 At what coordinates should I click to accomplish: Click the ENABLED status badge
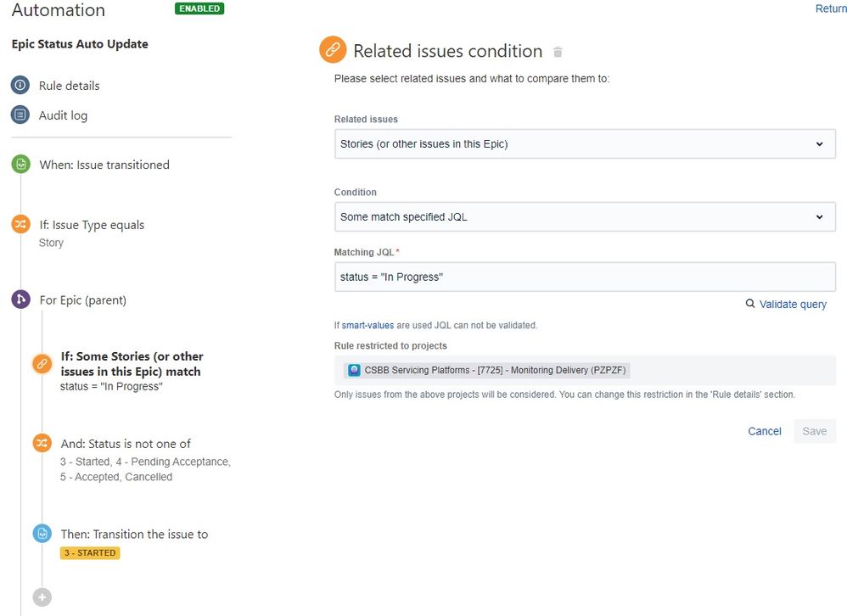(199, 8)
